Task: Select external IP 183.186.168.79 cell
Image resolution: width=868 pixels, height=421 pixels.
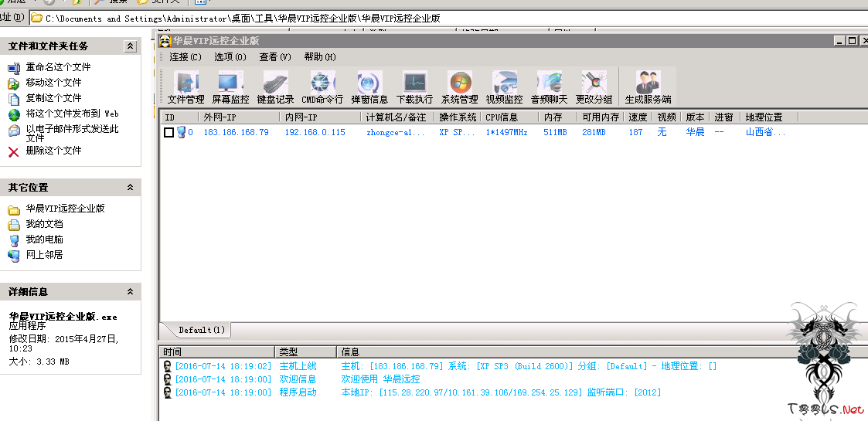Action: tap(236, 132)
